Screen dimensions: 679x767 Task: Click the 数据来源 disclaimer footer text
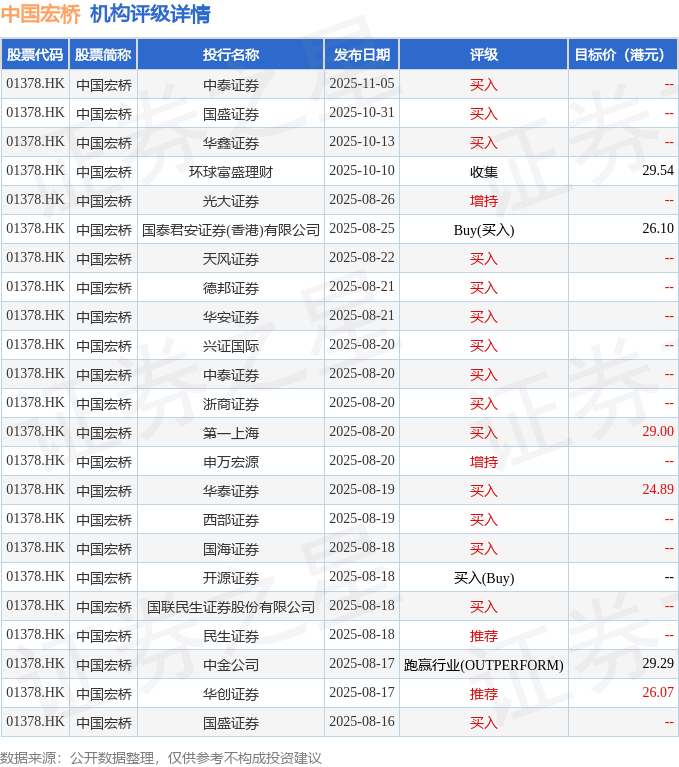(161, 758)
